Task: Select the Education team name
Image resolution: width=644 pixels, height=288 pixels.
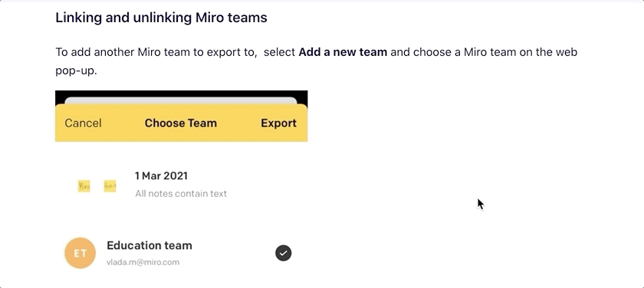Action: 149,245
